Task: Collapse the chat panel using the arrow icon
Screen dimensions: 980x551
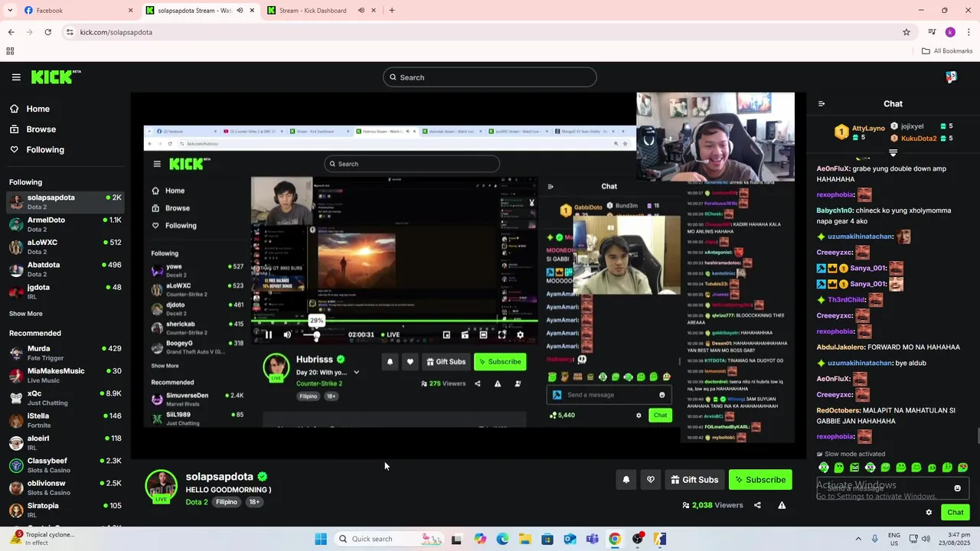Action: (822, 104)
